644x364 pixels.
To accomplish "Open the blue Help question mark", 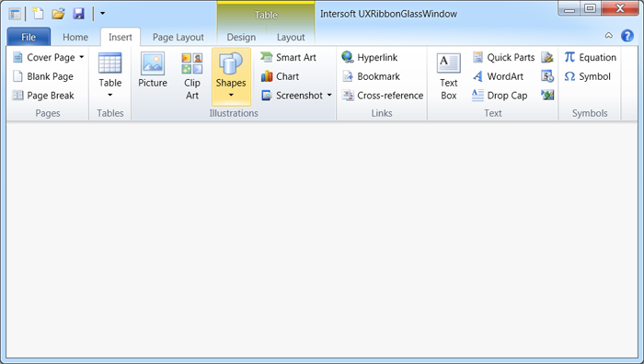I will [627, 36].
